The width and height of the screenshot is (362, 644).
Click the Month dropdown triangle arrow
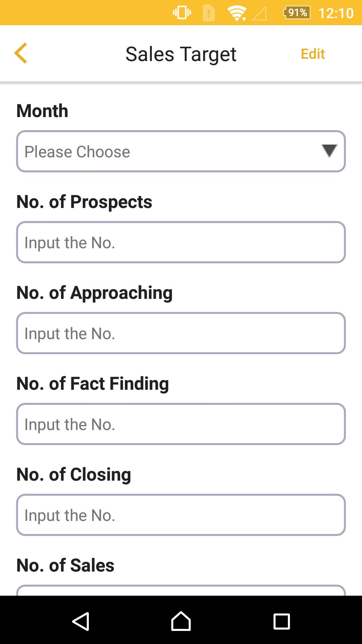(329, 151)
